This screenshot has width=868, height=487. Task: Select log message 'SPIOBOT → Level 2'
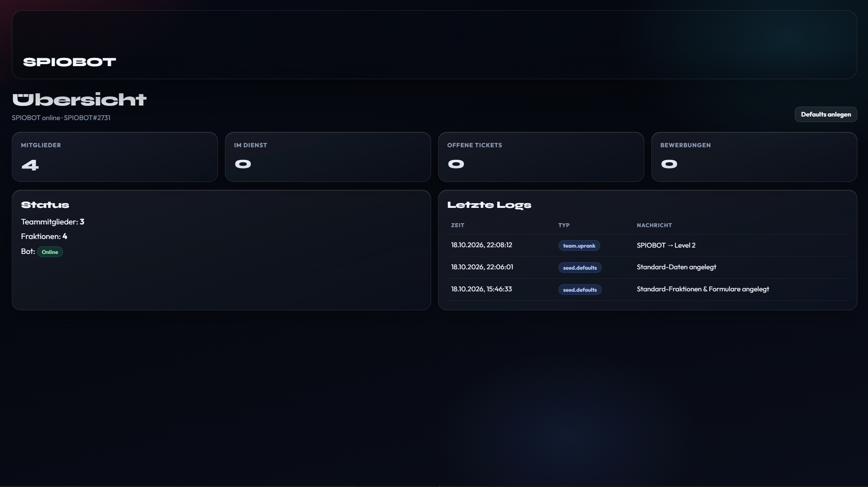click(x=666, y=245)
